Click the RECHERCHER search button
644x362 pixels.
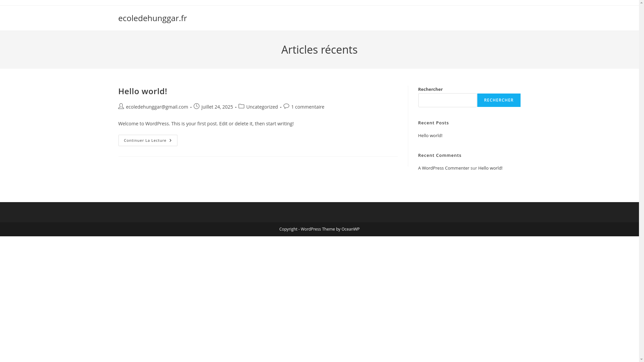tap(499, 100)
